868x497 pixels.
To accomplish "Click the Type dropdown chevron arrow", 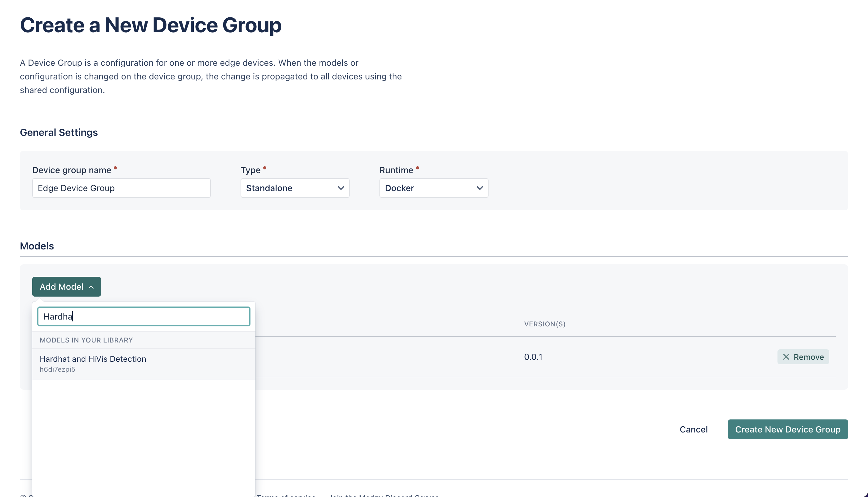I will (x=340, y=188).
